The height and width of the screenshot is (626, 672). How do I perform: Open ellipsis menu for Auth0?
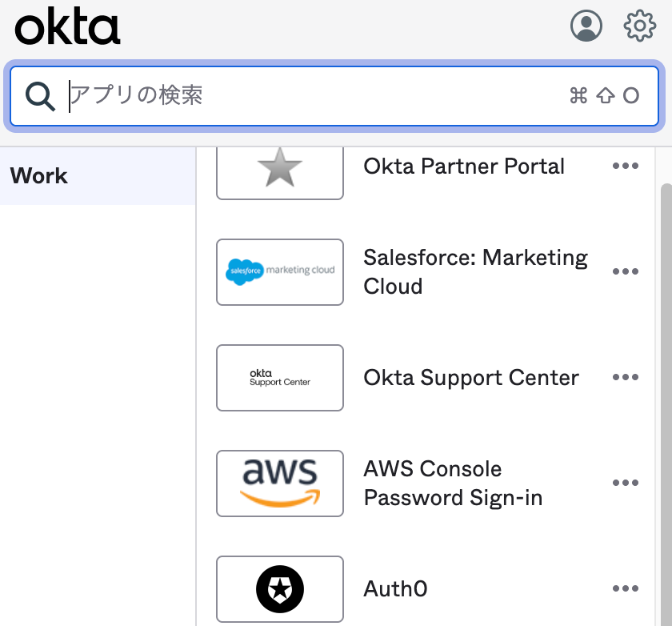625,589
